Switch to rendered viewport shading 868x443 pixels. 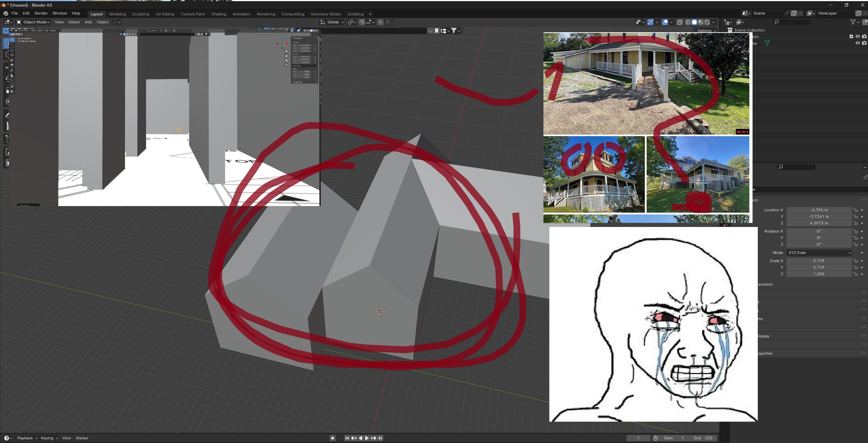(x=707, y=22)
